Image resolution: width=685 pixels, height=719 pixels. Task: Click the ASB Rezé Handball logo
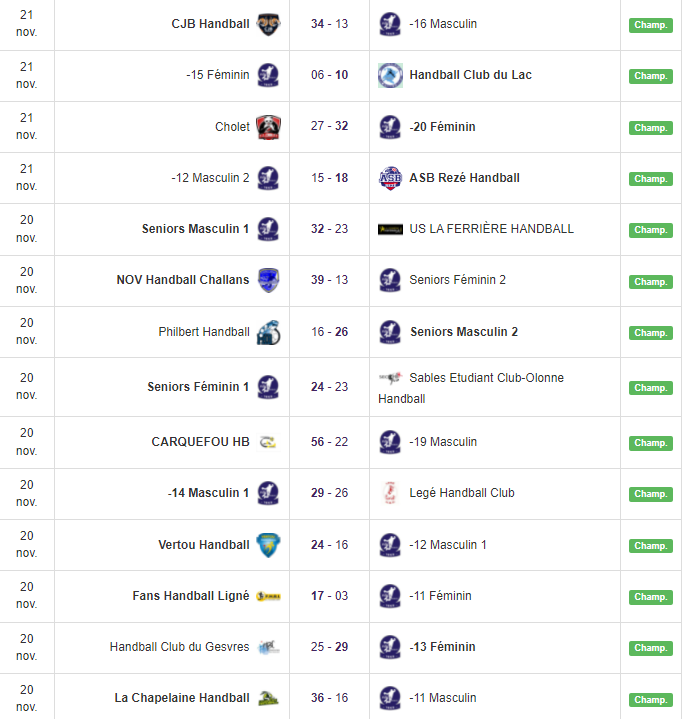[390, 178]
